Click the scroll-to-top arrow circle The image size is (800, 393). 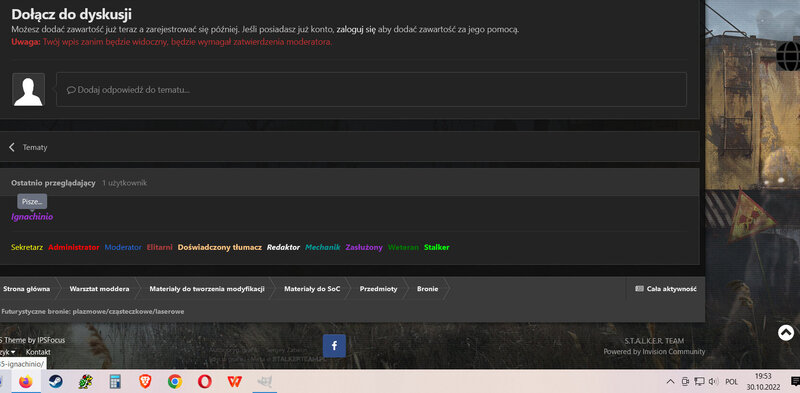(786, 333)
